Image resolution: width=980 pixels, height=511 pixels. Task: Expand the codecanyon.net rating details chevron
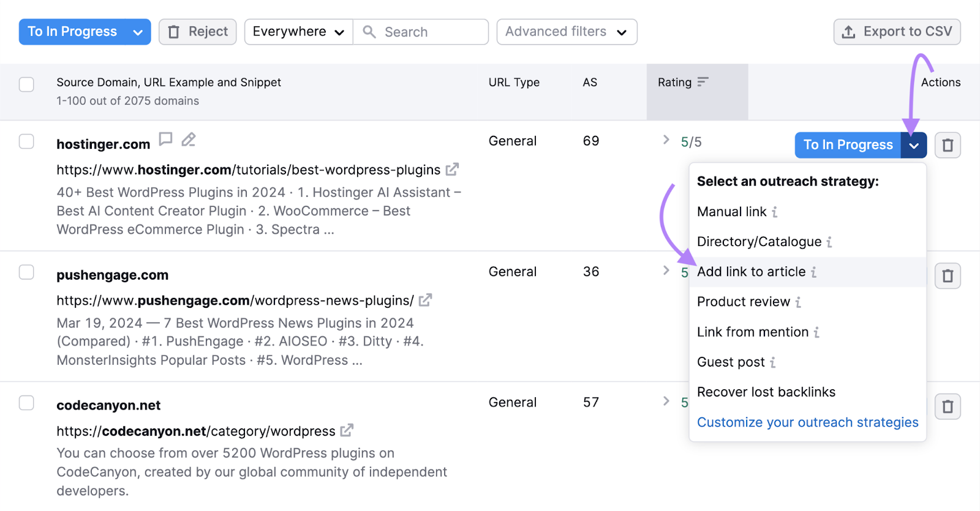point(666,401)
